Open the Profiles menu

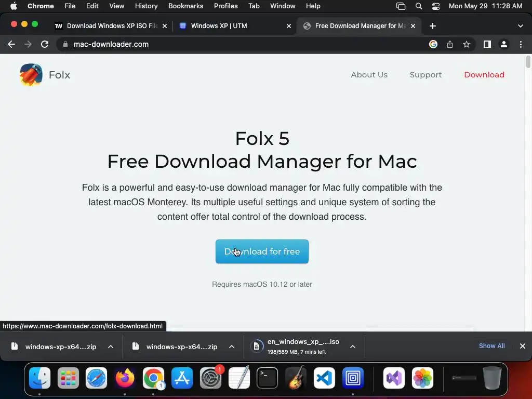tap(225, 6)
